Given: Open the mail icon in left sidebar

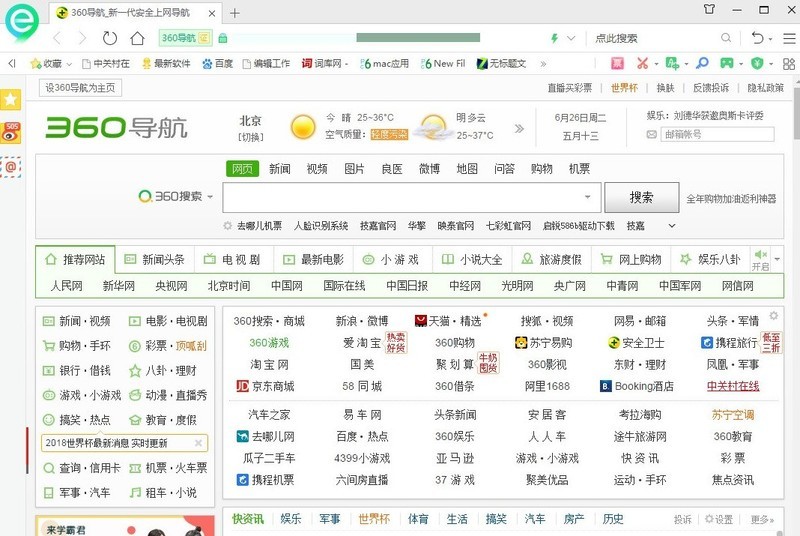Looking at the screenshot, I should 11,167.
